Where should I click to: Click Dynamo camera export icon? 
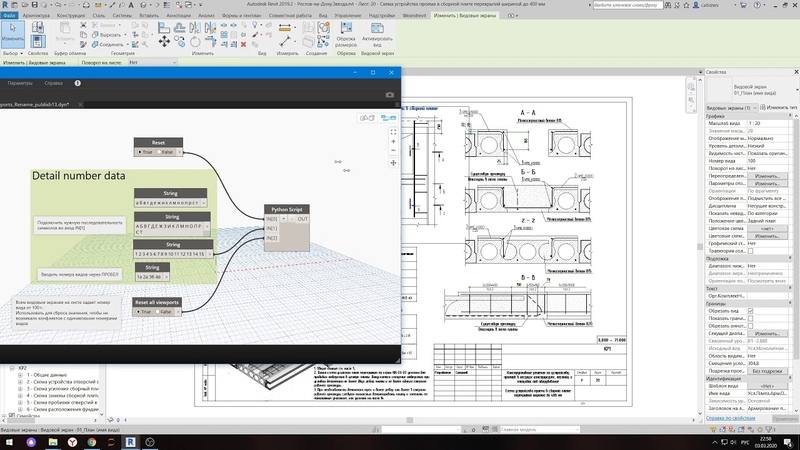pyautogui.click(x=390, y=94)
